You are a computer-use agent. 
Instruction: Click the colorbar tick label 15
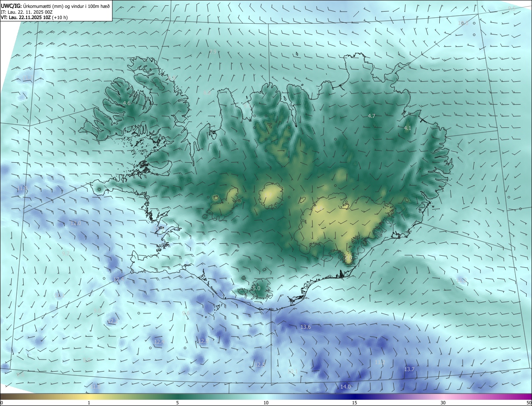355,403
